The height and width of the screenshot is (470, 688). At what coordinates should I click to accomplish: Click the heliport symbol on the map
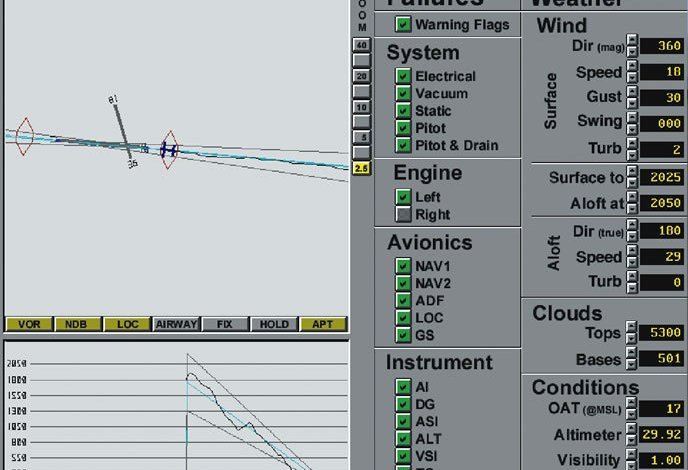tap(168, 150)
